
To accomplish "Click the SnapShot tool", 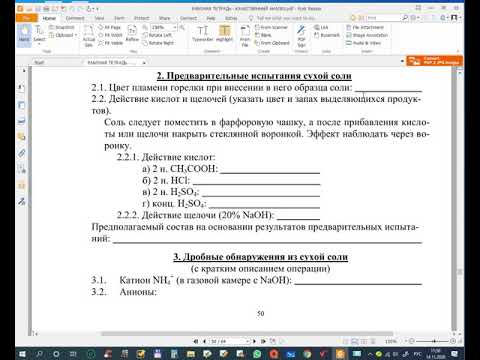I will (x=62, y=27).
